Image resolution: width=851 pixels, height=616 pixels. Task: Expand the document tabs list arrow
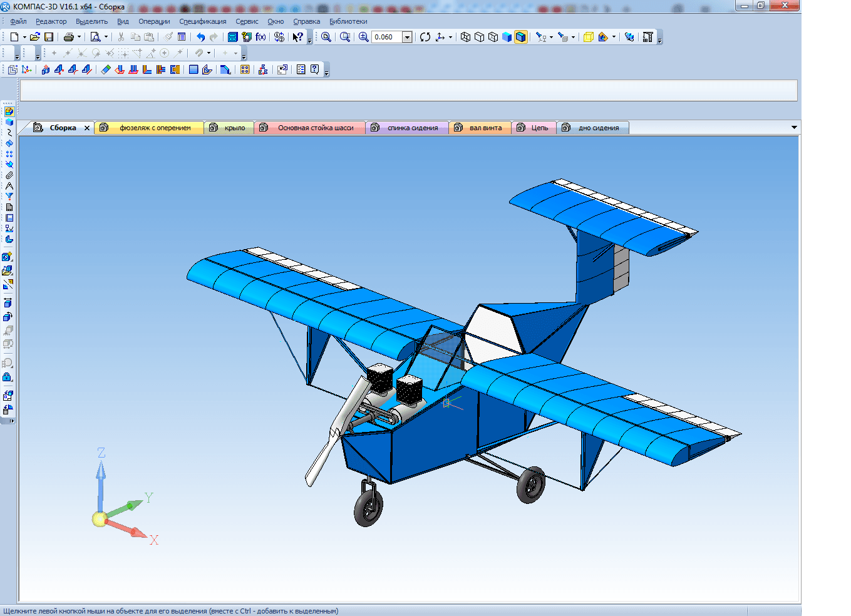794,128
